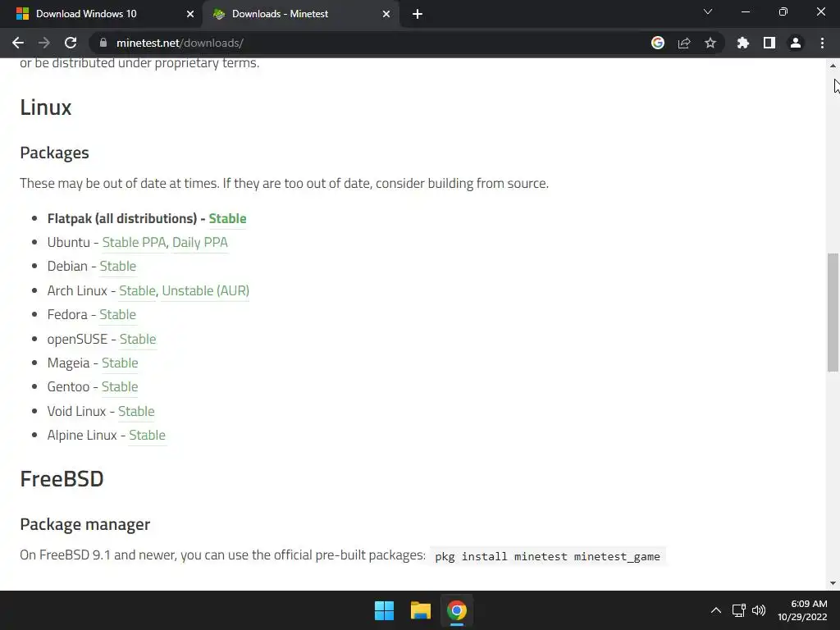The width and height of the screenshot is (840, 630).
Task: Minimize the Chrome window
Action: (x=745, y=11)
